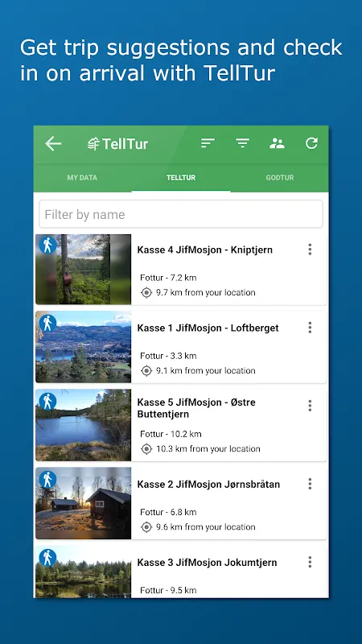Tap the Jørnsbråtan cabin thumbnail
Screen dimensions: 362x644
coord(84,503)
